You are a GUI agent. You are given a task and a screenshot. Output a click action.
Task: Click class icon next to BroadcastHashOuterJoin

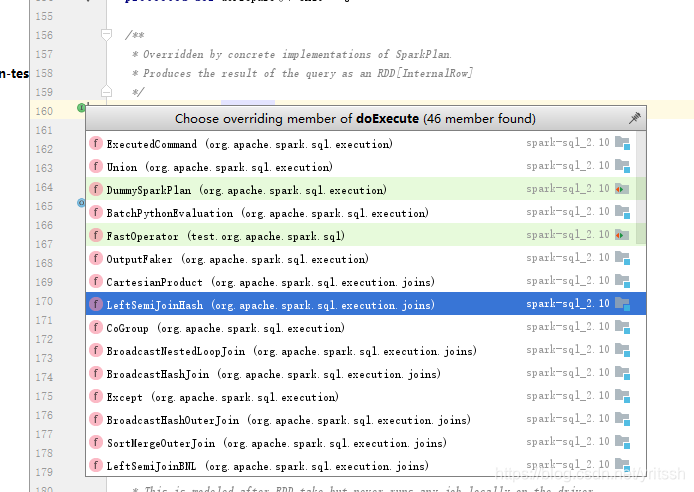pyautogui.click(x=96, y=419)
